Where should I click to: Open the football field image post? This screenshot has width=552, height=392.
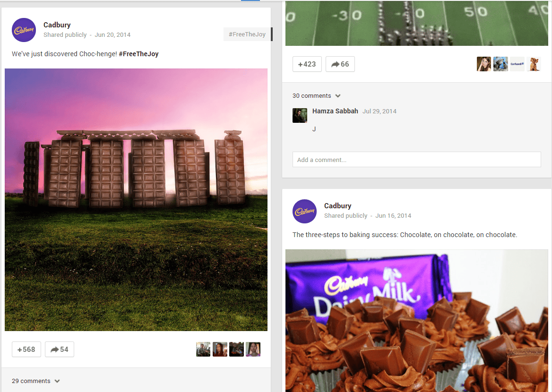(x=416, y=23)
